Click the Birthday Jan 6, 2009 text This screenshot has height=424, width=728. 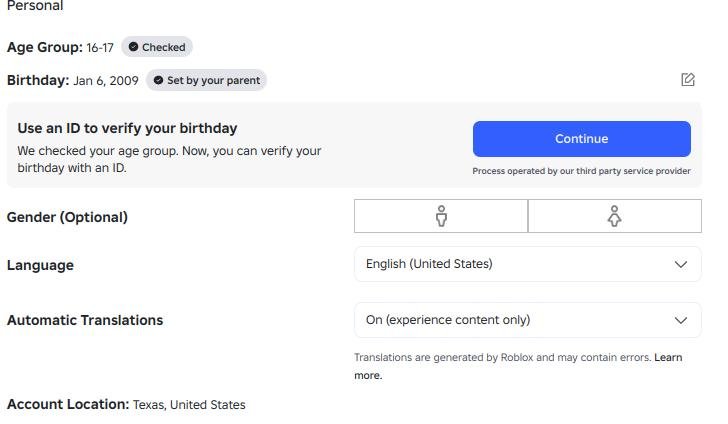click(72, 80)
